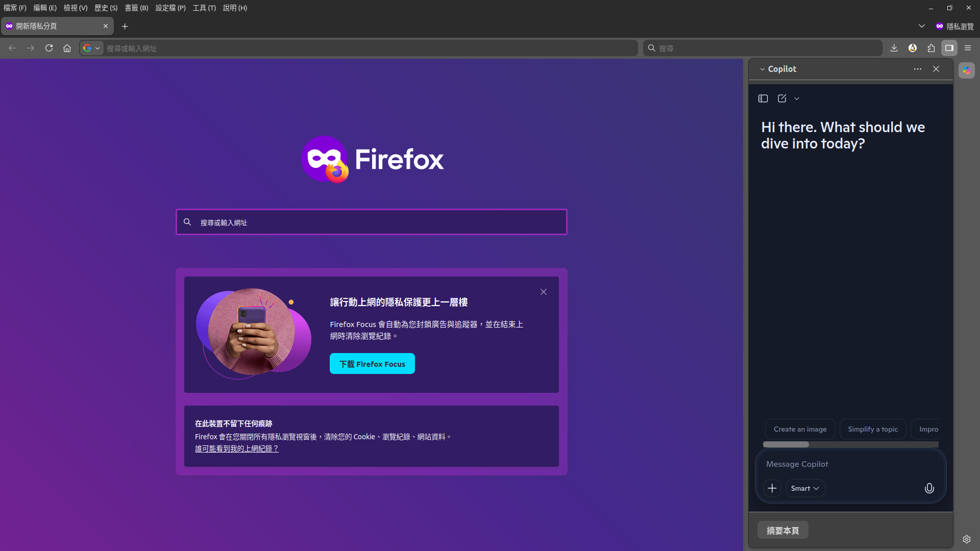Image resolution: width=980 pixels, height=551 pixels.
Task: Choose the Create an image suggestion
Action: 800,429
